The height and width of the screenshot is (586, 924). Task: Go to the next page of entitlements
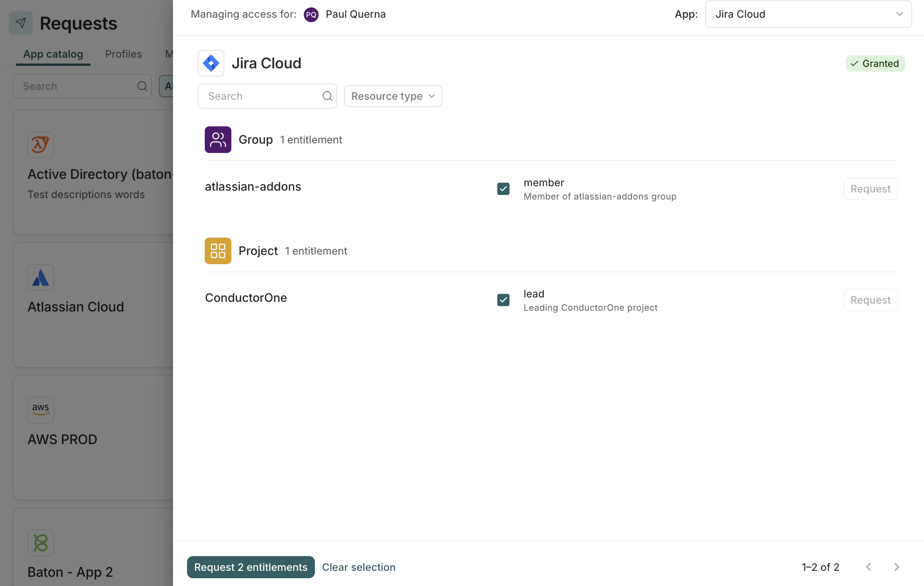[897, 567]
